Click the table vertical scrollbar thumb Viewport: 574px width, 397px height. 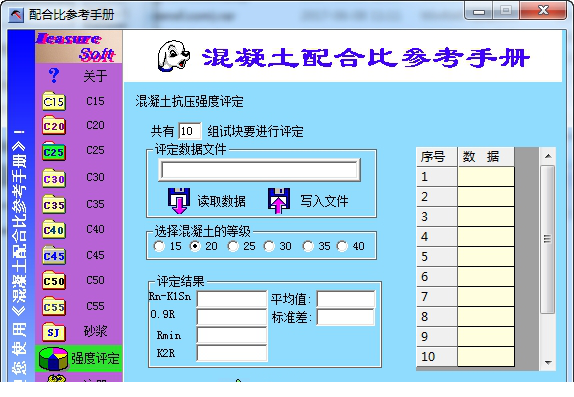pos(548,239)
